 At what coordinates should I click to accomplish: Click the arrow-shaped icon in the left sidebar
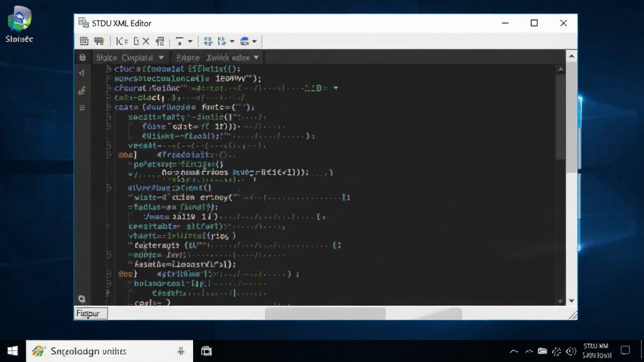(82, 74)
